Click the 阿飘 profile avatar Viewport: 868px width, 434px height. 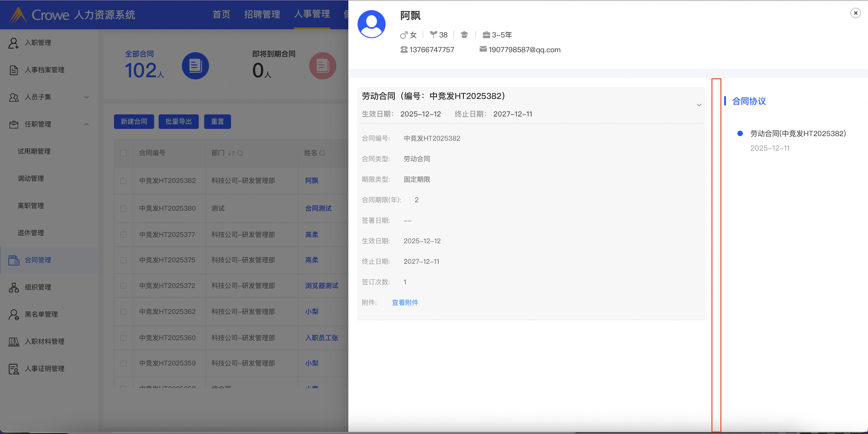coord(371,24)
